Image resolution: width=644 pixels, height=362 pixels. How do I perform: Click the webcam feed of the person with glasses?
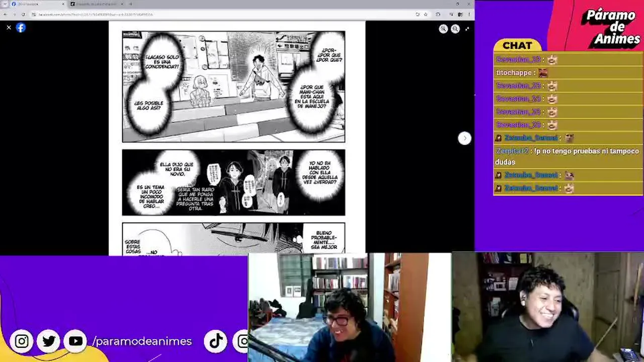point(349,307)
